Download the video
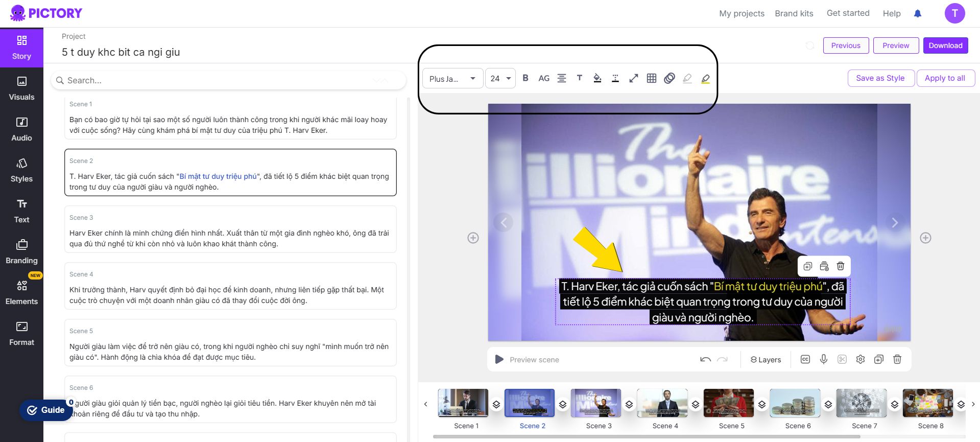Screen dimensions: 980x442 tap(945, 45)
